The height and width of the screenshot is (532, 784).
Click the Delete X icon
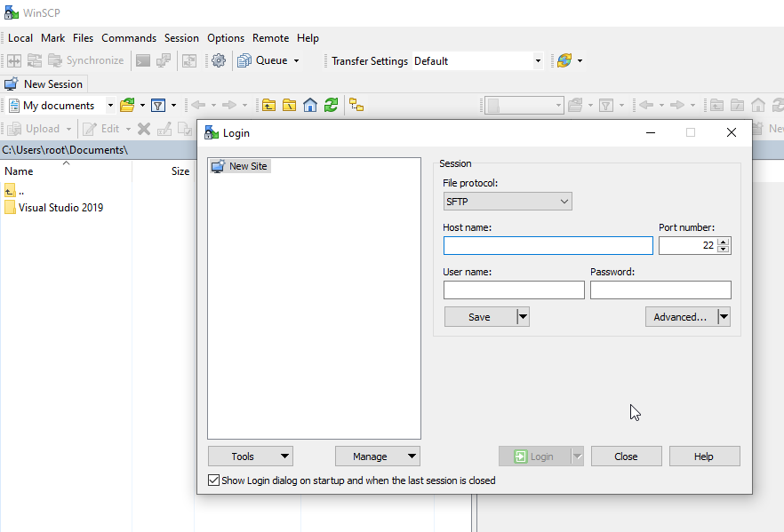(x=144, y=129)
